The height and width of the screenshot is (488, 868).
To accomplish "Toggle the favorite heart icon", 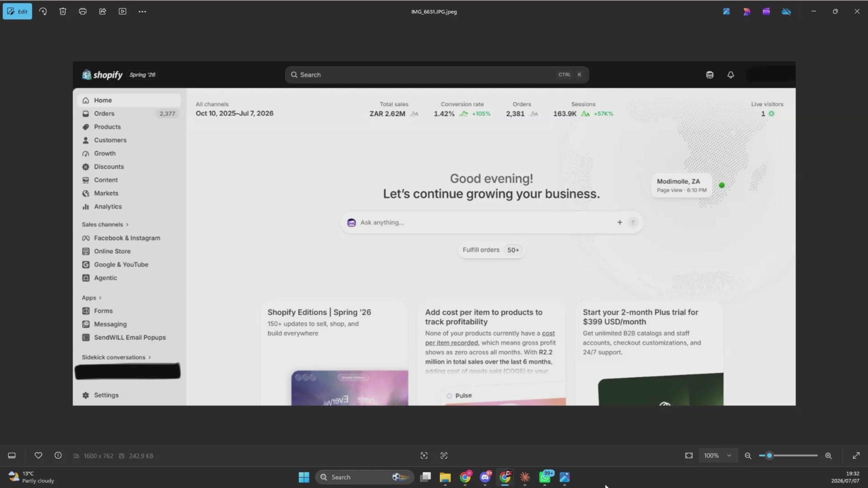I will 38,455.
